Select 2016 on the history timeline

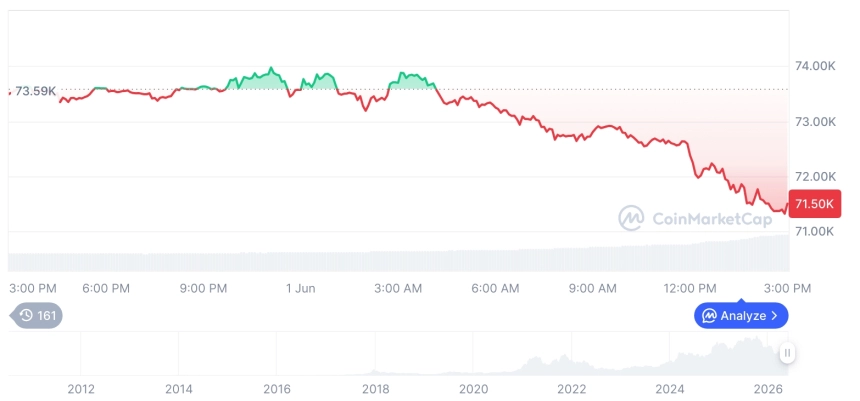[276, 389]
